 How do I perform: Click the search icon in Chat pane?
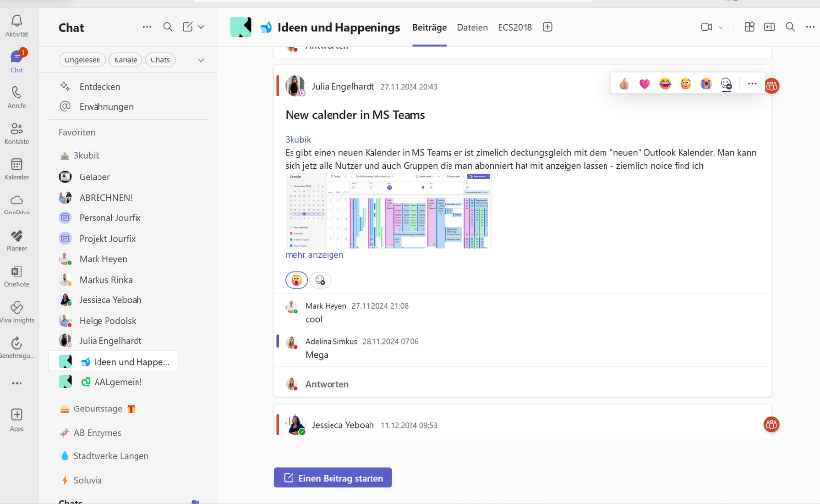coord(168,27)
